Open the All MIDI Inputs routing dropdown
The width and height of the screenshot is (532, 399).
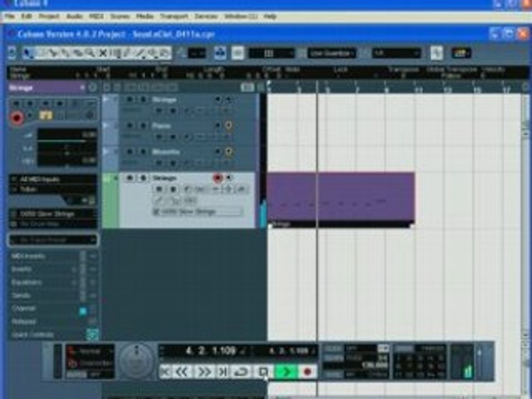(53, 179)
